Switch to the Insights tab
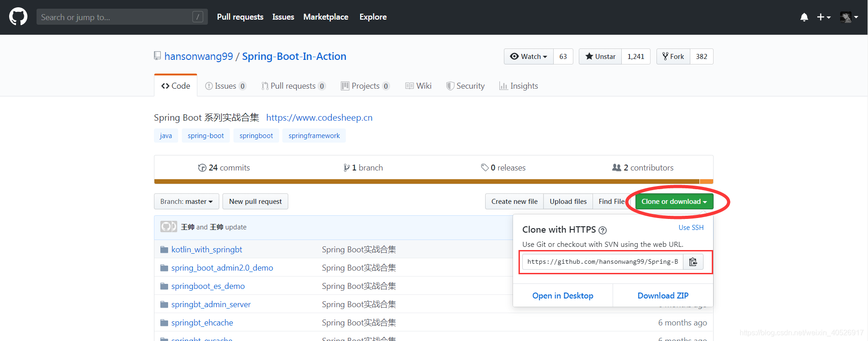The image size is (868, 341). click(519, 85)
